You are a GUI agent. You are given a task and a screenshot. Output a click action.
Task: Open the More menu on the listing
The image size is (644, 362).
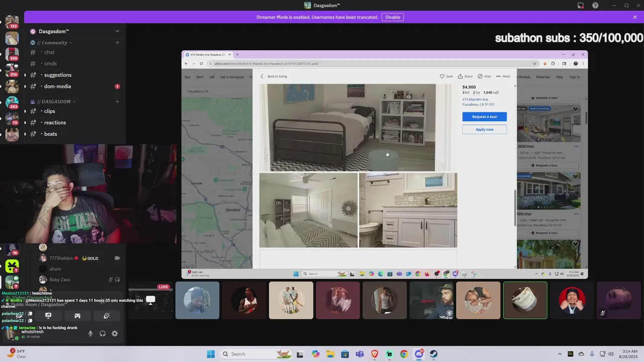[503, 76]
